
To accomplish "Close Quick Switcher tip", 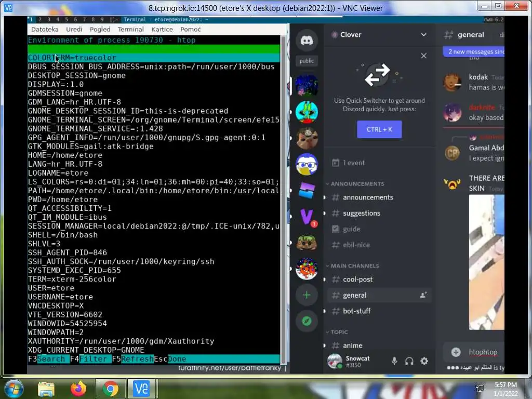I will (423, 56).
